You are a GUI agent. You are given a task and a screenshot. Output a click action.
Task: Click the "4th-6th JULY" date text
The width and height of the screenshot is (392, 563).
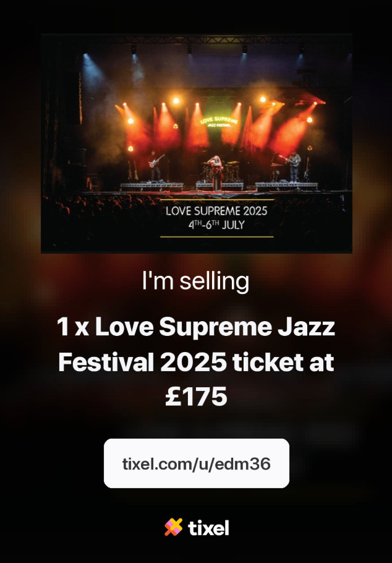pyautogui.click(x=216, y=225)
